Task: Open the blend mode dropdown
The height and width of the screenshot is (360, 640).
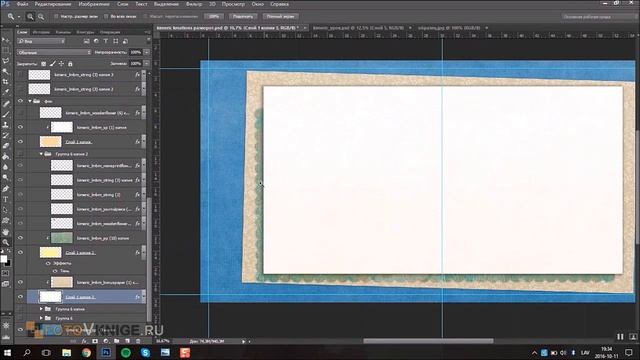Action: 54,52
